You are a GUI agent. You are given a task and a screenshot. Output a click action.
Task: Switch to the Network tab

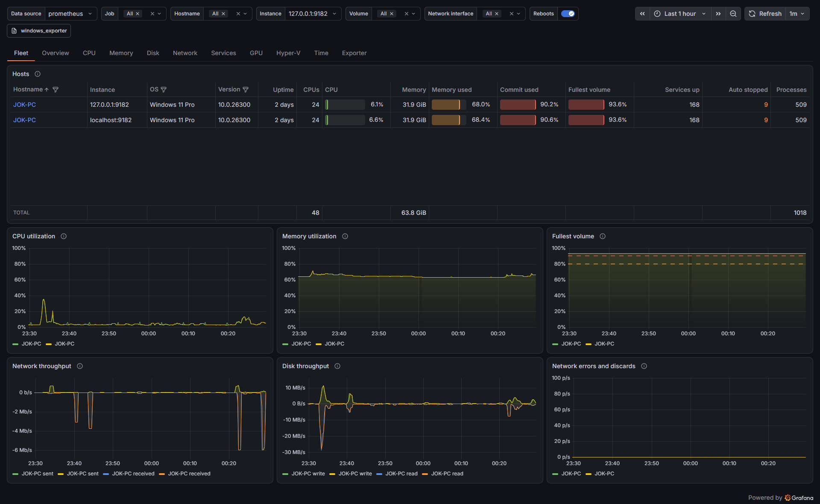click(x=185, y=53)
